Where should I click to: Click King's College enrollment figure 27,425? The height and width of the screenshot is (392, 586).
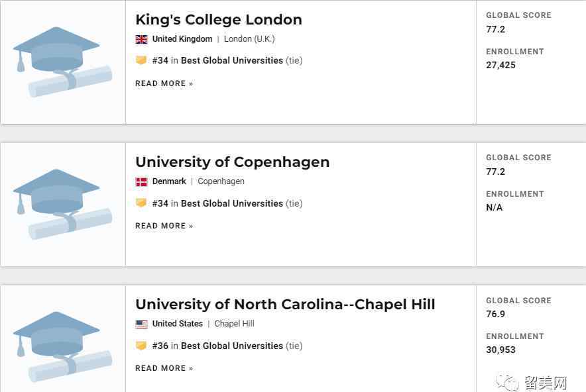pos(500,66)
